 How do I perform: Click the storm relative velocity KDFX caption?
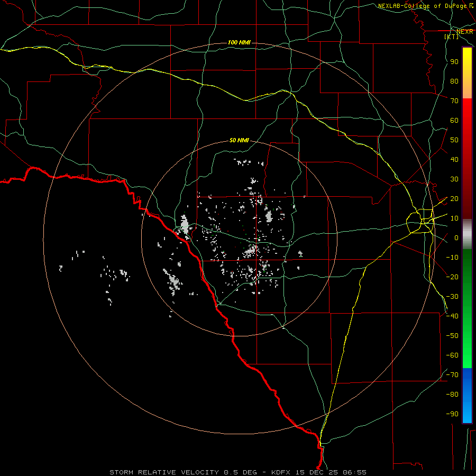click(x=238, y=472)
